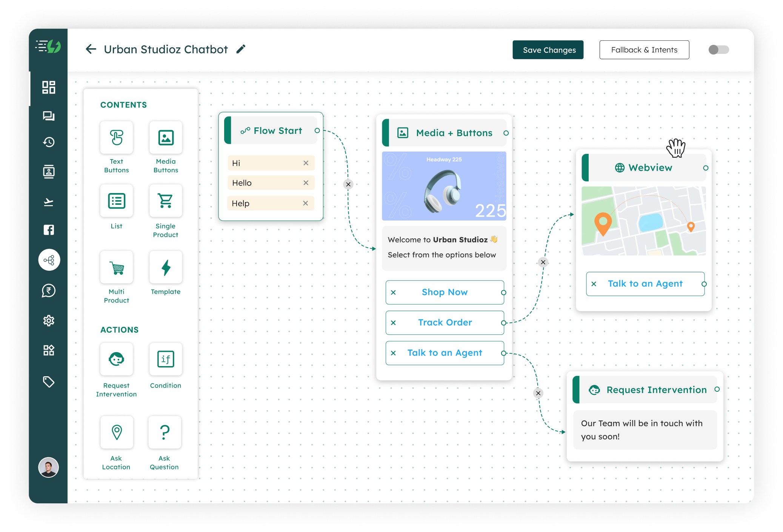Screen dimensions: 783x532
Task: Remove the 'Help' keyword
Action: [x=306, y=203]
